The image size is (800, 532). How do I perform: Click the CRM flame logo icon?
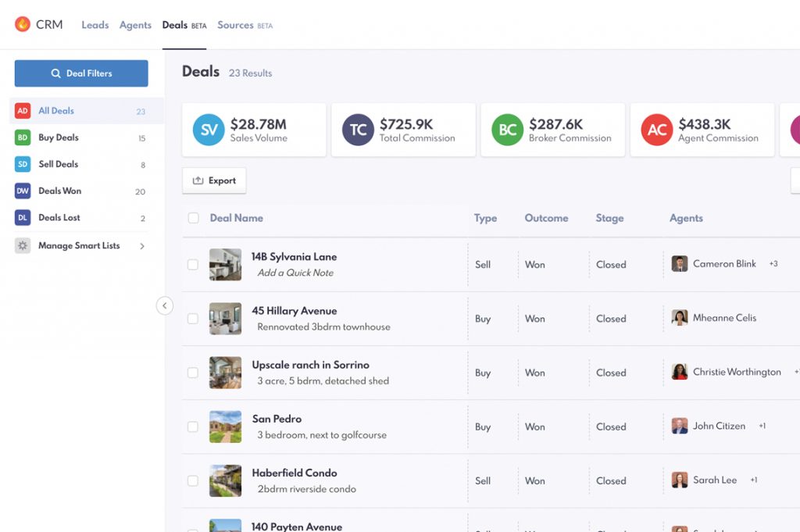(23, 24)
